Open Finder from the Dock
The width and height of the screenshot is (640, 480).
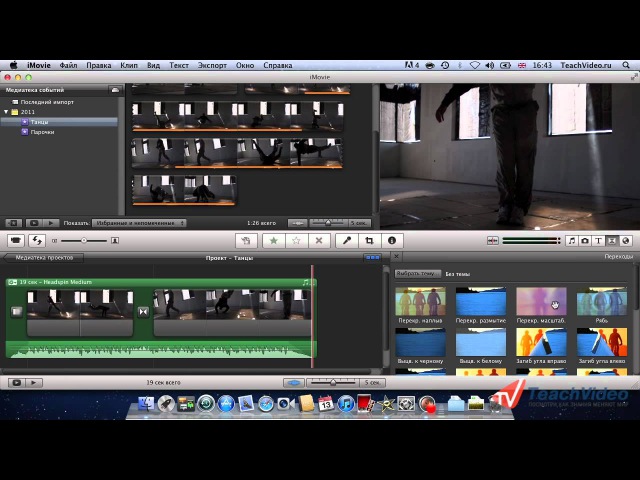146,404
